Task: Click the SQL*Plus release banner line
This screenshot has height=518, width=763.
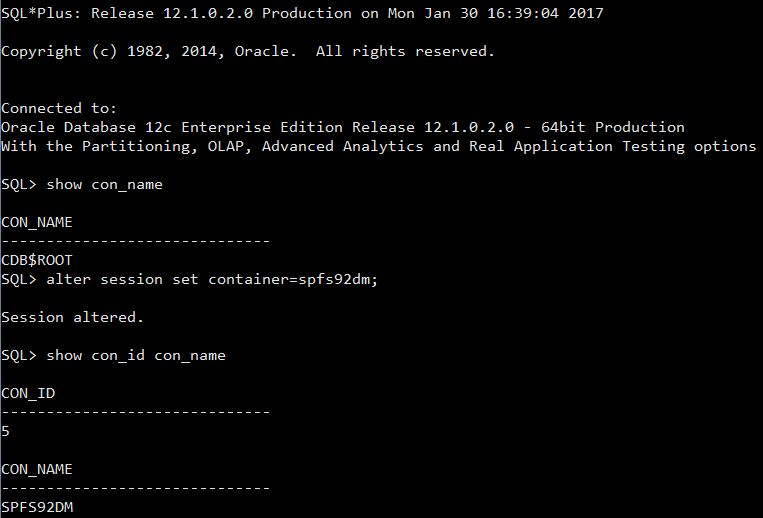Action: click(302, 13)
